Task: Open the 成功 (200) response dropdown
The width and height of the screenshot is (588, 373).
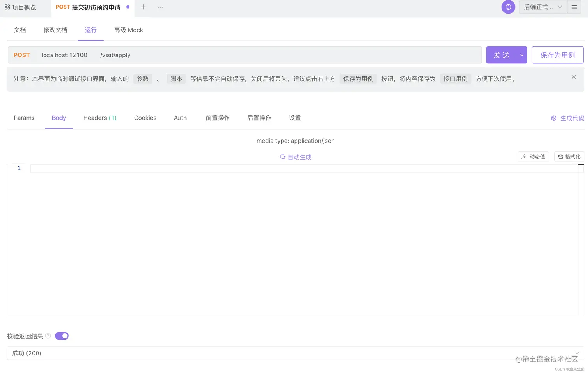Action: tap(296, 353)
